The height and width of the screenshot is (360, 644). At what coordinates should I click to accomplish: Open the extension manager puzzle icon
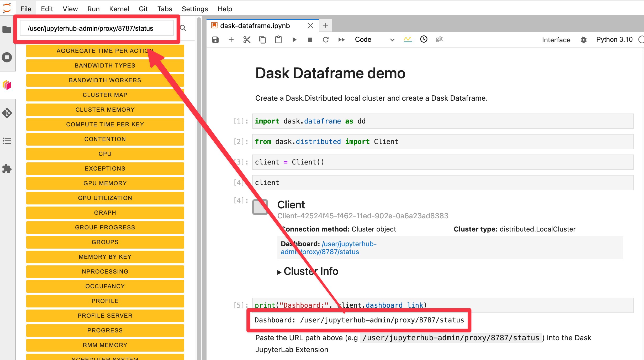7,169
